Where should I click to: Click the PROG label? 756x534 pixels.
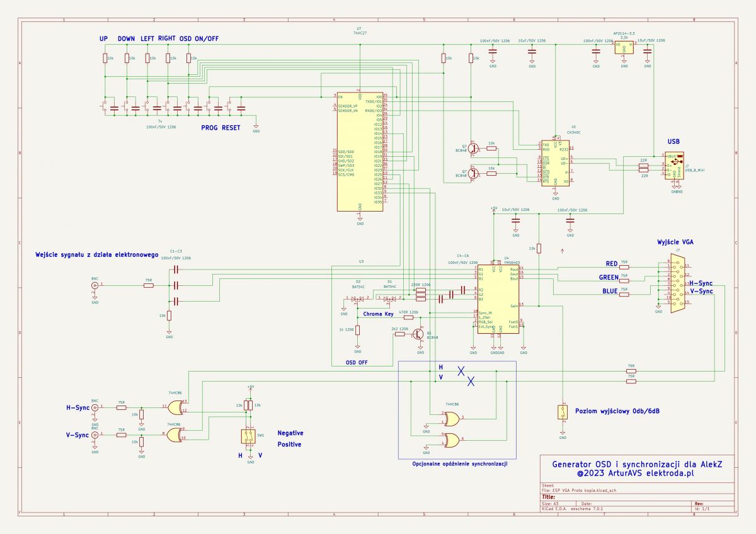210,128
